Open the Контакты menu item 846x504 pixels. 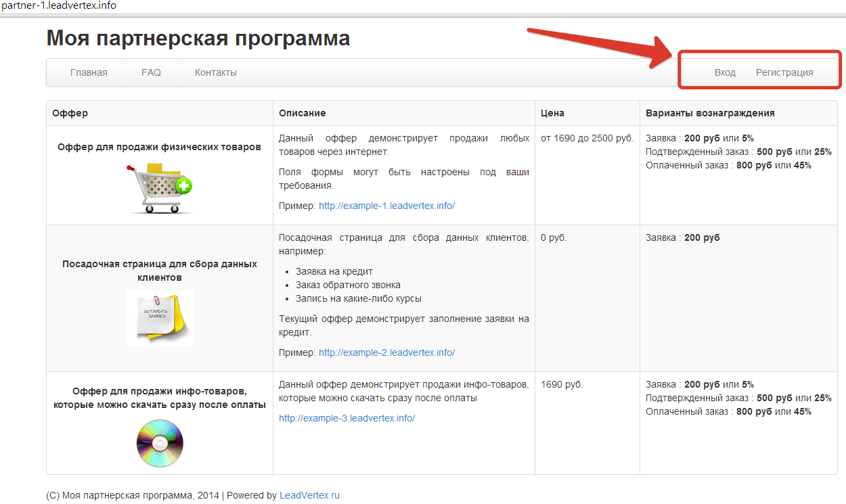pyautogui.click(x=216, y=72)
